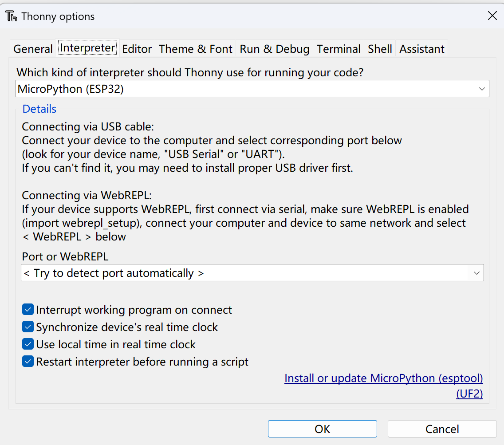Open the Port or WebREPL dropdown arrow
The height and width of the screenshot is (445, 504).
point(476,273)
